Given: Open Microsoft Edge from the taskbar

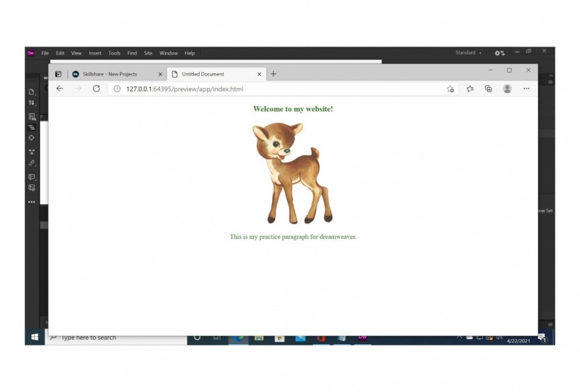Looking at the screenshot, I should [x=239, y=339].
